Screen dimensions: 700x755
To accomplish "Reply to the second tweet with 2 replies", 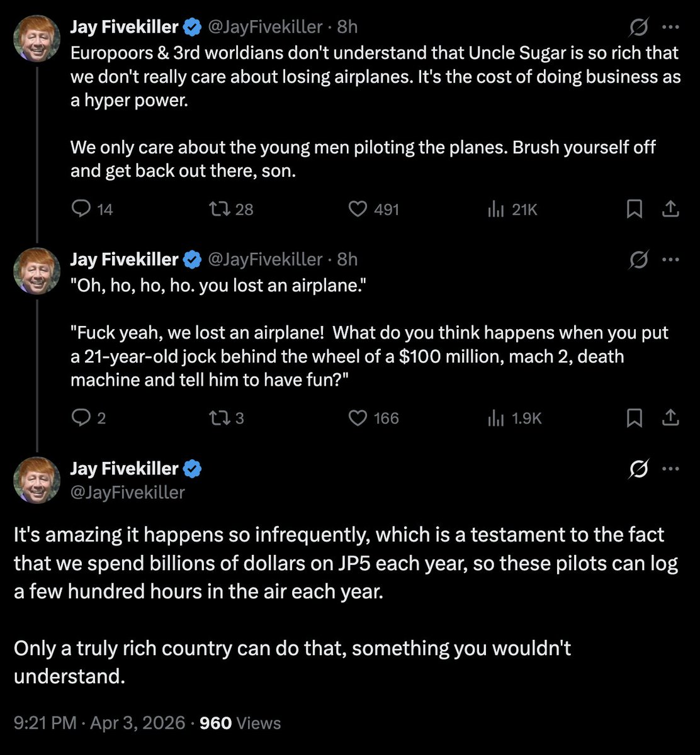I will [82, 418].
